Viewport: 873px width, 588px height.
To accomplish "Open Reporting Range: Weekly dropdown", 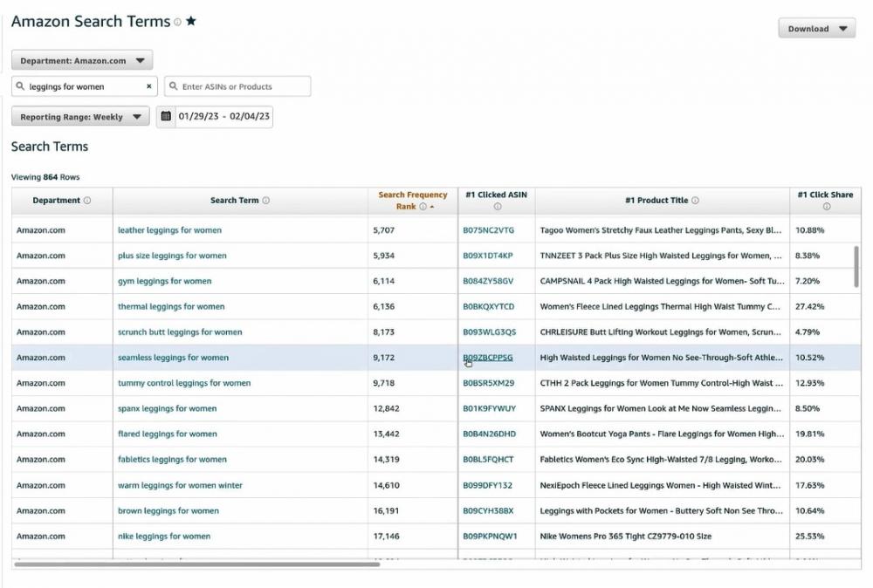I will (80, 117).
